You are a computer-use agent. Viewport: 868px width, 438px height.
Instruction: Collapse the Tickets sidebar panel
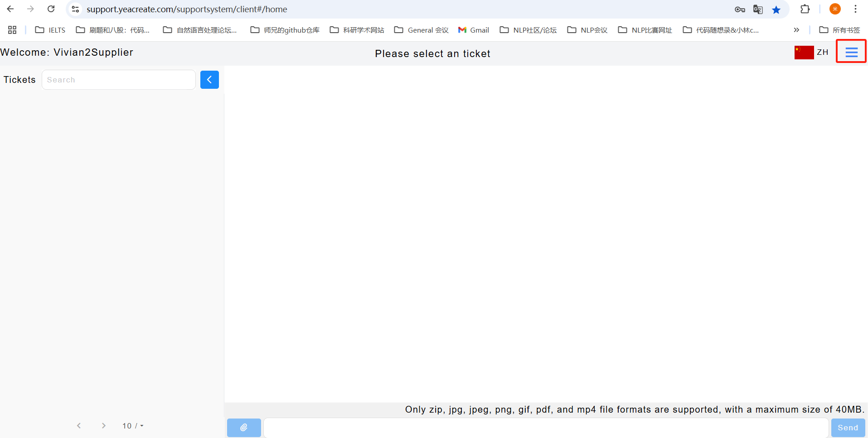point(209,80)
